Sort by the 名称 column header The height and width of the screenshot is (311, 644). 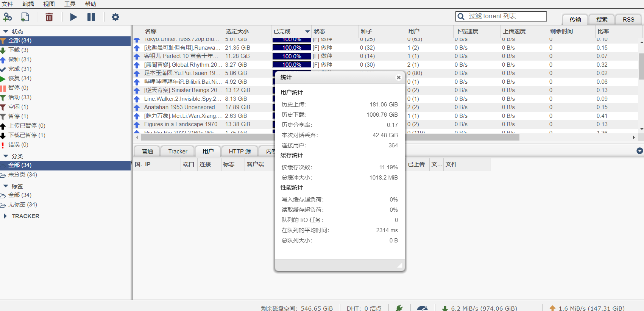tap(183, 31)
